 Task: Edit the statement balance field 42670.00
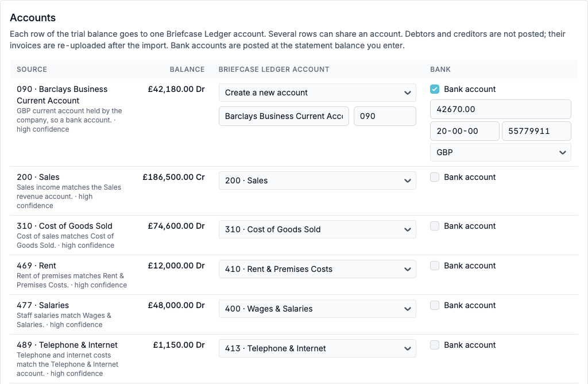(500, 109)
